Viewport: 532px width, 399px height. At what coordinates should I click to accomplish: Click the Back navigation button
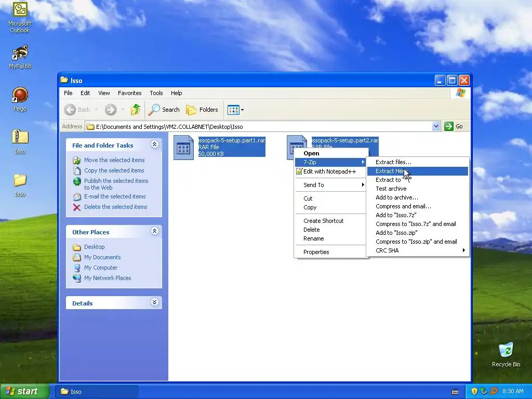78,110
